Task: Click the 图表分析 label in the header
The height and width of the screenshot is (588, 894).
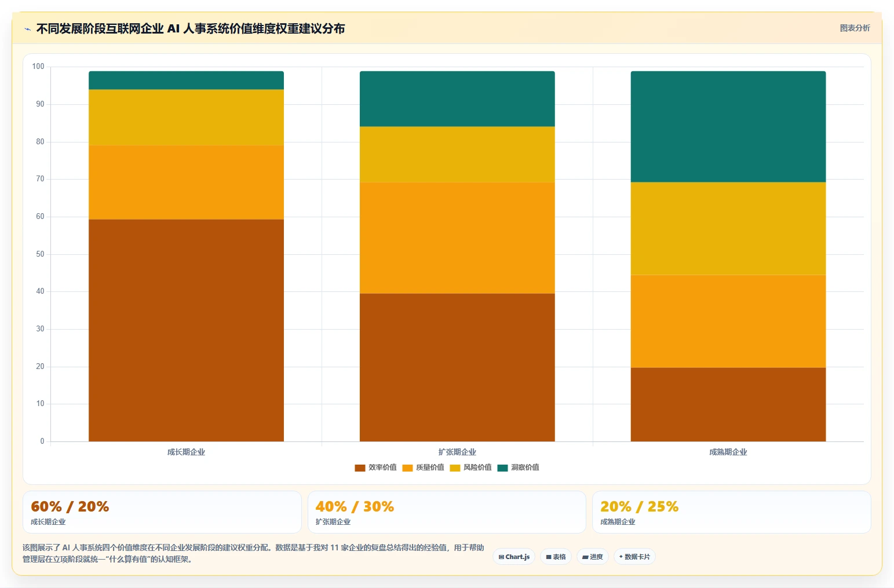Action: (855, 28)
